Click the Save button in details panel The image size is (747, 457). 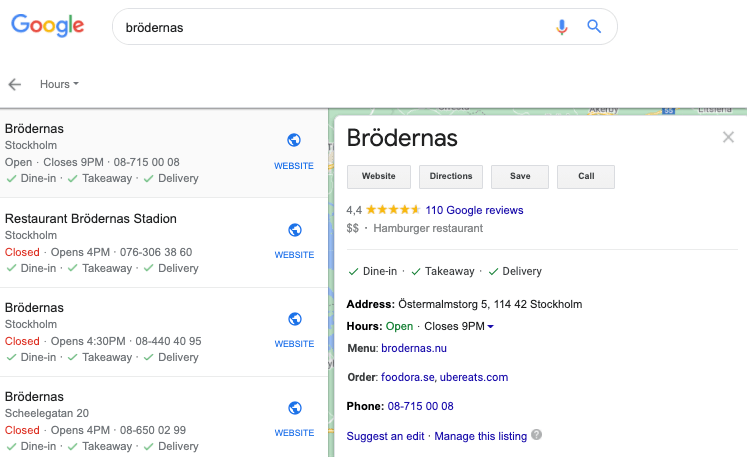point(520,177)
